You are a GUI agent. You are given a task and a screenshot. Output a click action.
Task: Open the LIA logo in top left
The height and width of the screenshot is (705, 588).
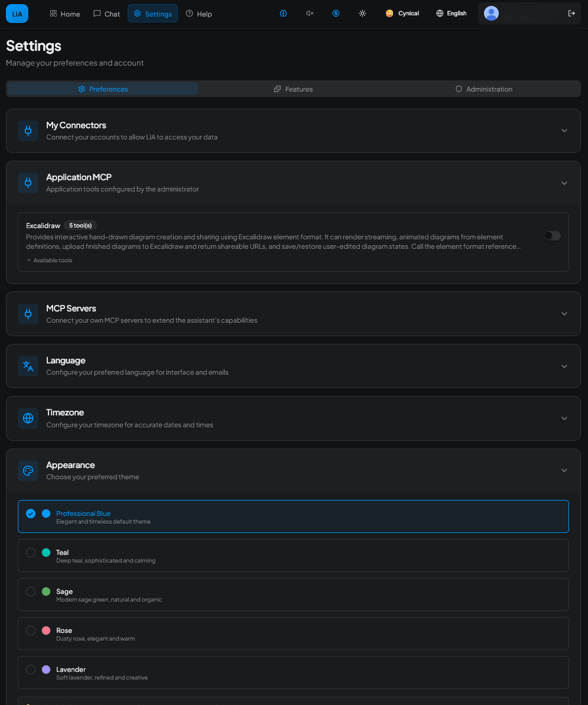pos(17,13)
